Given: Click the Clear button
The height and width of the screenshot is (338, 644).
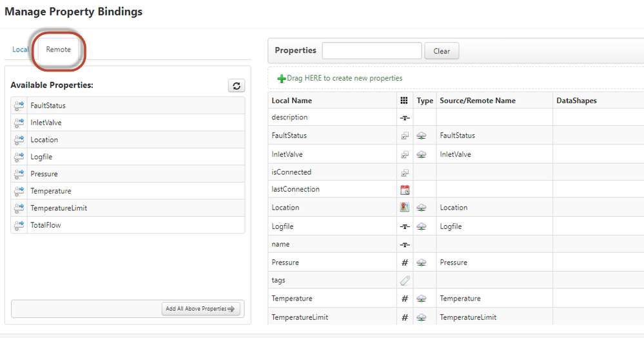Looking at the screenshot, I should 442,51.
